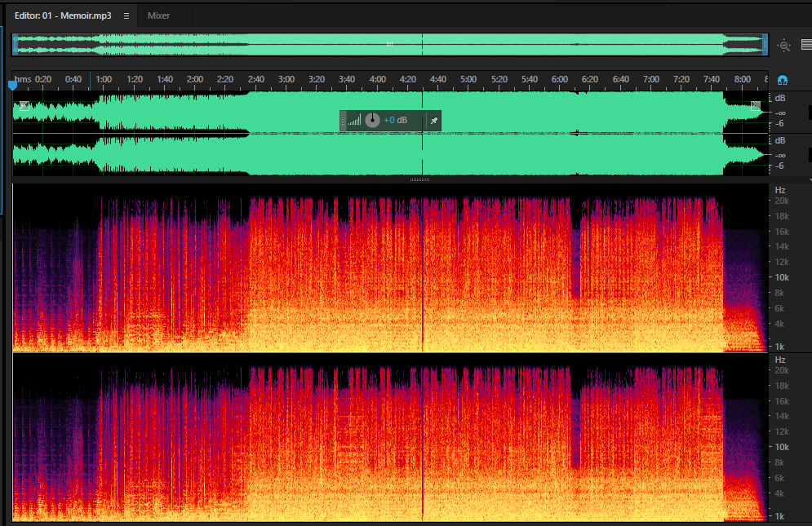Click the upper spectrogram Hz label
The width and height of the screenshot is (812, 526).
tap(780, 190)
